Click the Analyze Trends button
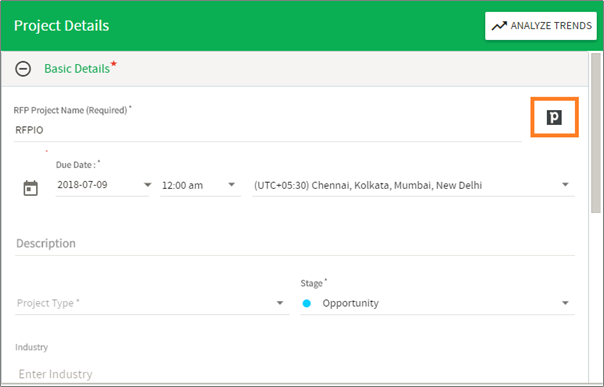This screenshot has width=604, height=387. (x=541, y=26)
